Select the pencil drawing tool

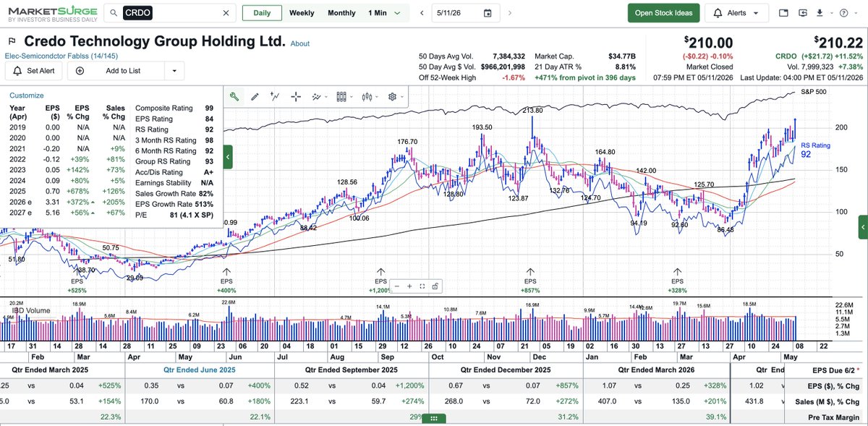pyautogui.click(x=255, y=96)
